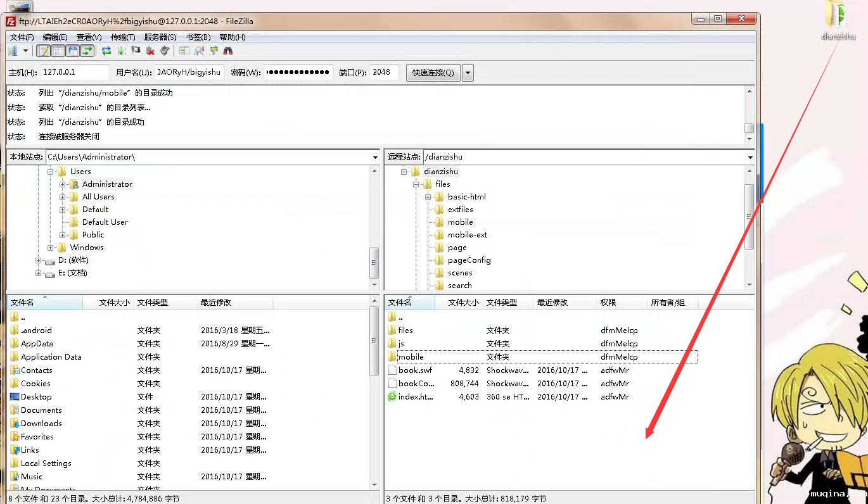Open the quick connect history dropdown arrow

click(468, 73)
